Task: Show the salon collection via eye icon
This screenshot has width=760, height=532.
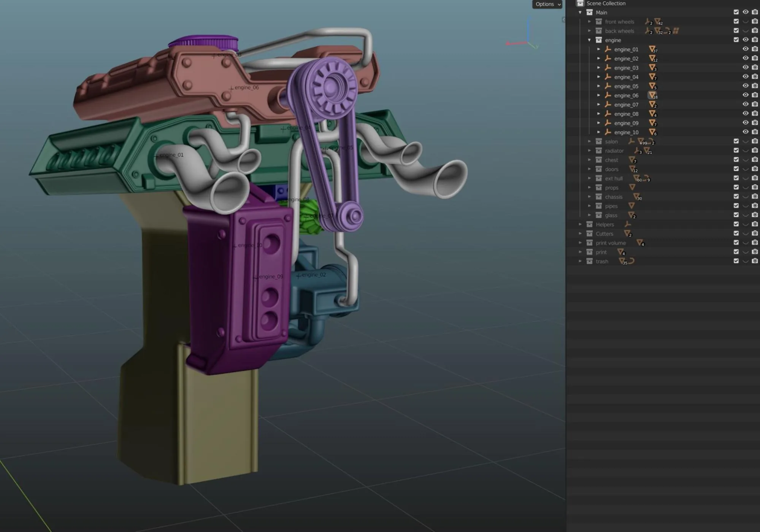Action: tap(746, 141)
